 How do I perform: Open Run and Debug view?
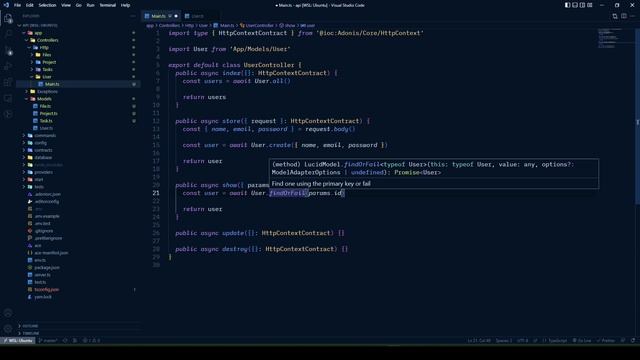[8, 67]
